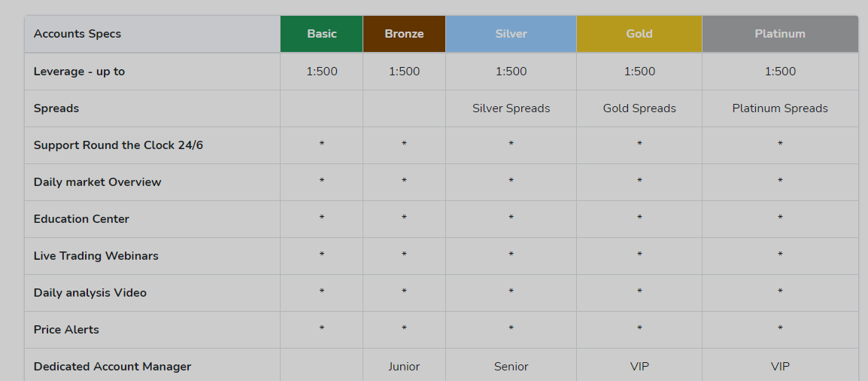Click the Basic account column header
This screenshot has width=868, height=381.
click(322, 34)
